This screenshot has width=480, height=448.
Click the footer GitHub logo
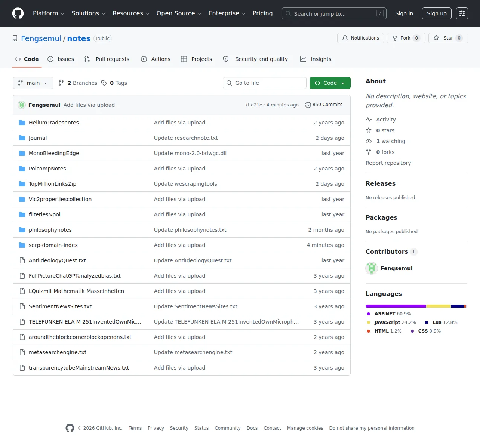pos(70,428)
